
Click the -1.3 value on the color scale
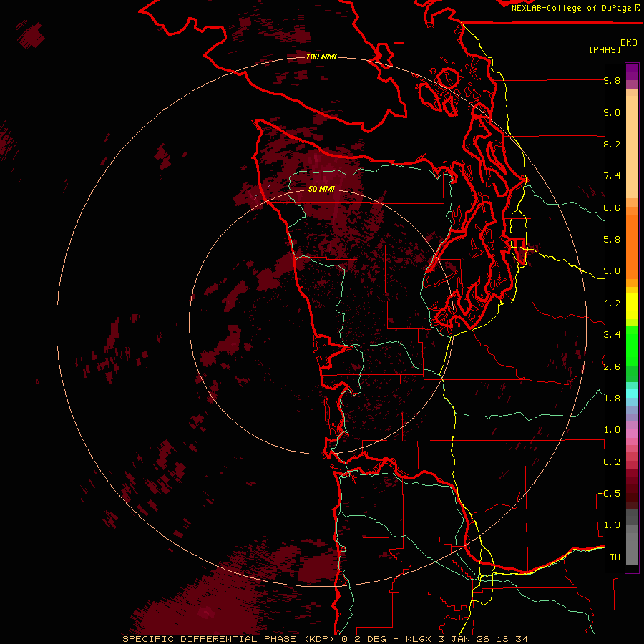click(610, 525)
